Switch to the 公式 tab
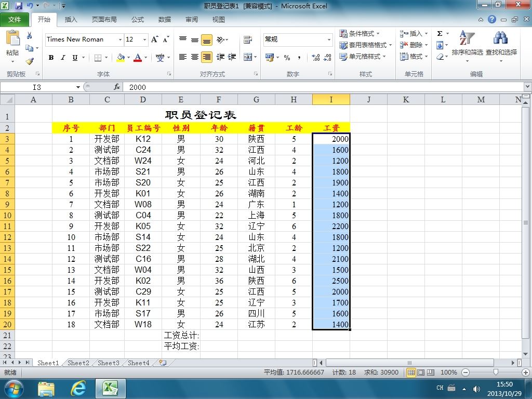 pos(137,20)
